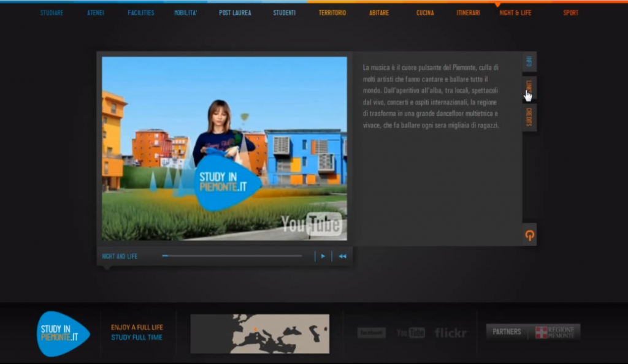628x364 pixels.
Task: Open the YouTube icon in footer
Action: [x=410, y=333]
